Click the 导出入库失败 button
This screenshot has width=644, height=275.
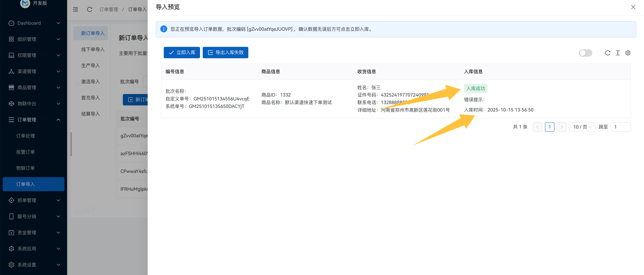(x=225, y=53)
